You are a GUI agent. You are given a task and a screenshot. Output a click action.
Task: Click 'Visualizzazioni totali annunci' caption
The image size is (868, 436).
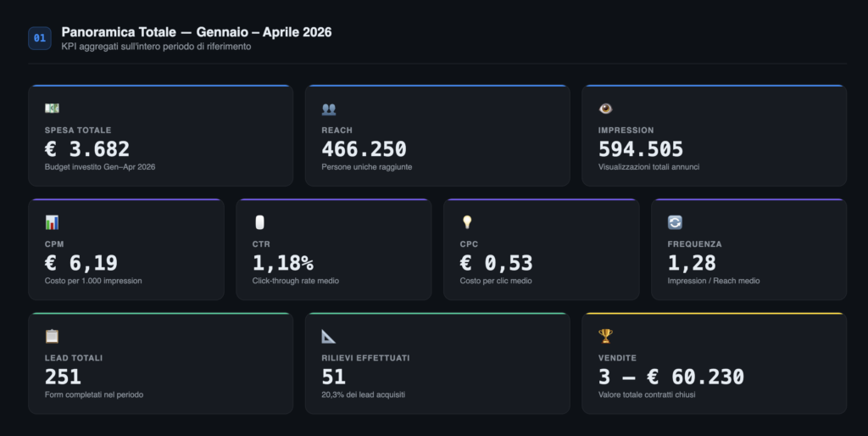point(648,167)
